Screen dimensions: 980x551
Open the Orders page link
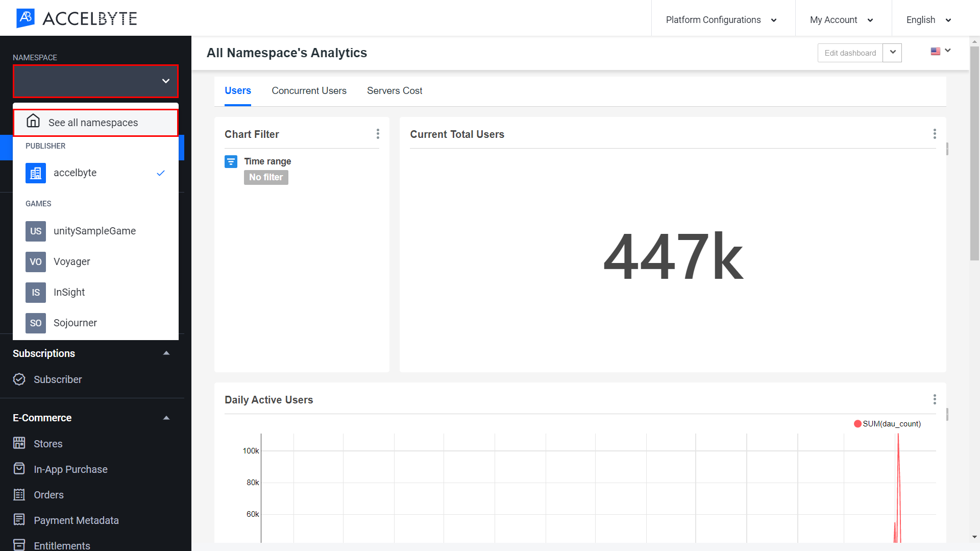[48, 495]
